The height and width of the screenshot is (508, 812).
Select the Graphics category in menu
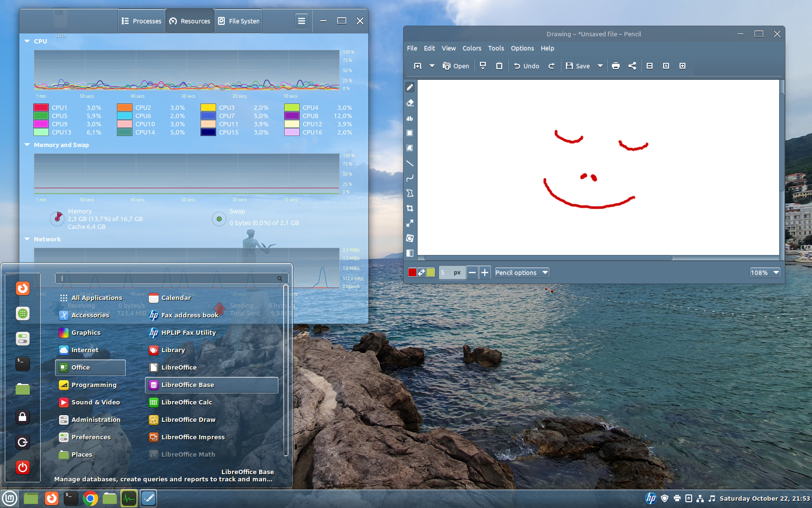pos(90,332)
